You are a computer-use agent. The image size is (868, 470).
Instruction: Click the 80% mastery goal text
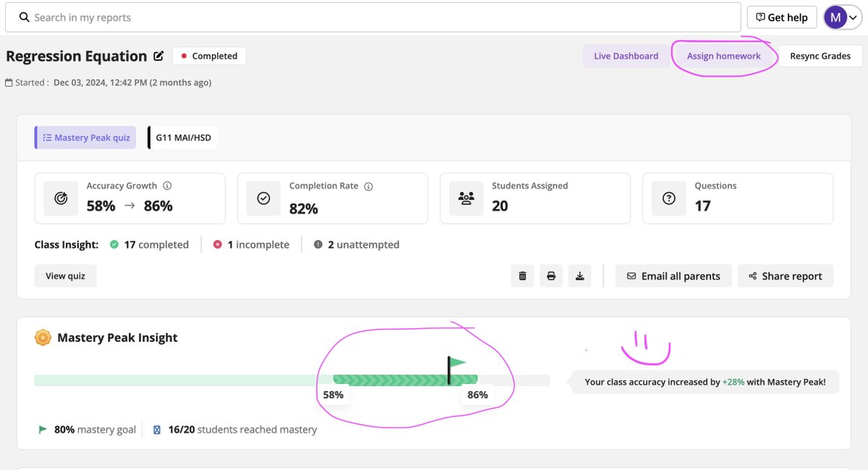pos(95,430)
